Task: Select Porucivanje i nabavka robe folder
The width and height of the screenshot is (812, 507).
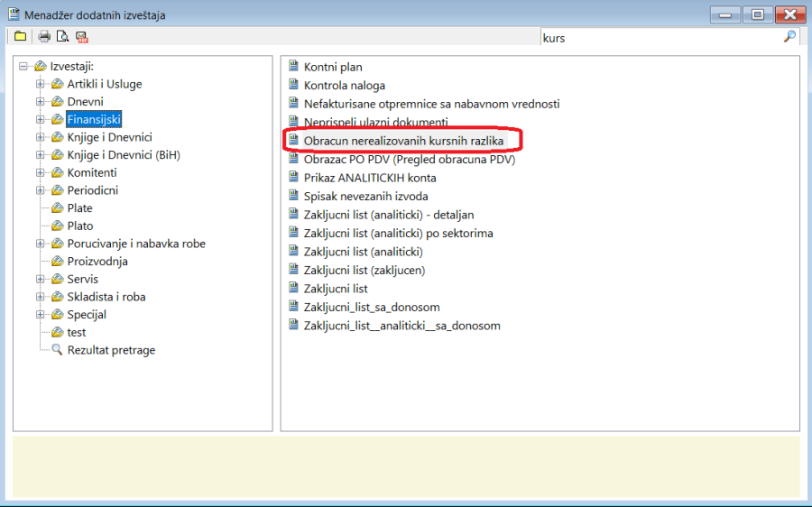Action: click(x=135, y=244)
